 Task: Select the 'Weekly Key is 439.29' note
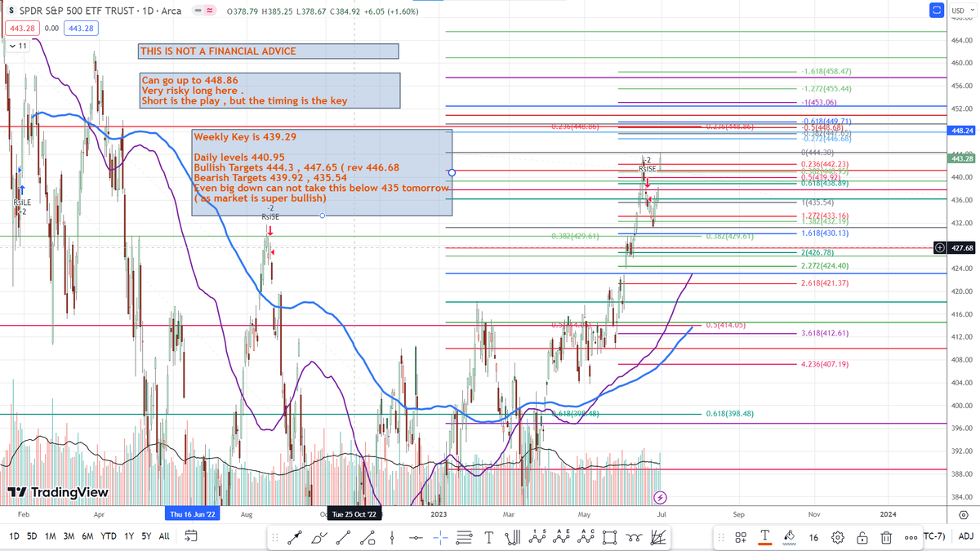[x=322, y=172]
